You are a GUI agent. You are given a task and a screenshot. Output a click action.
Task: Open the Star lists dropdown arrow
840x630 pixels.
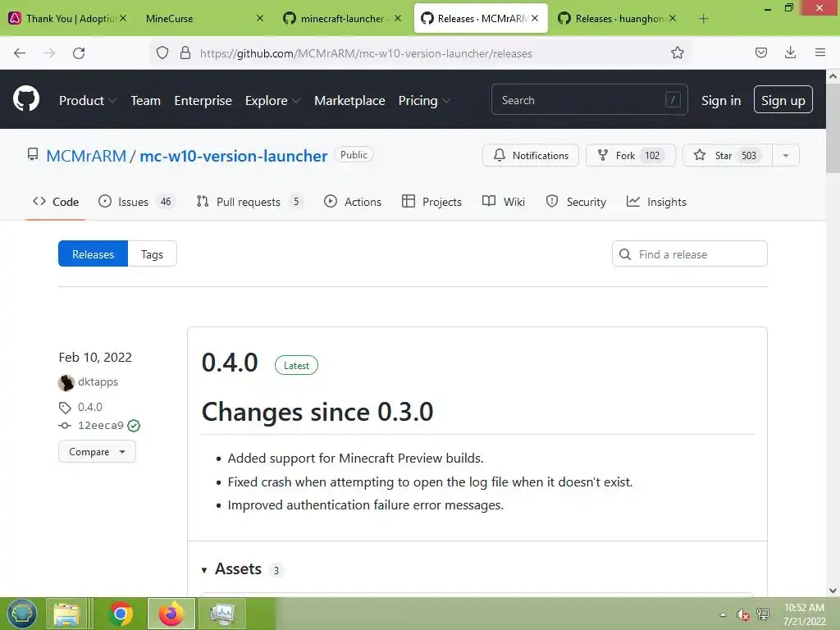786,155
